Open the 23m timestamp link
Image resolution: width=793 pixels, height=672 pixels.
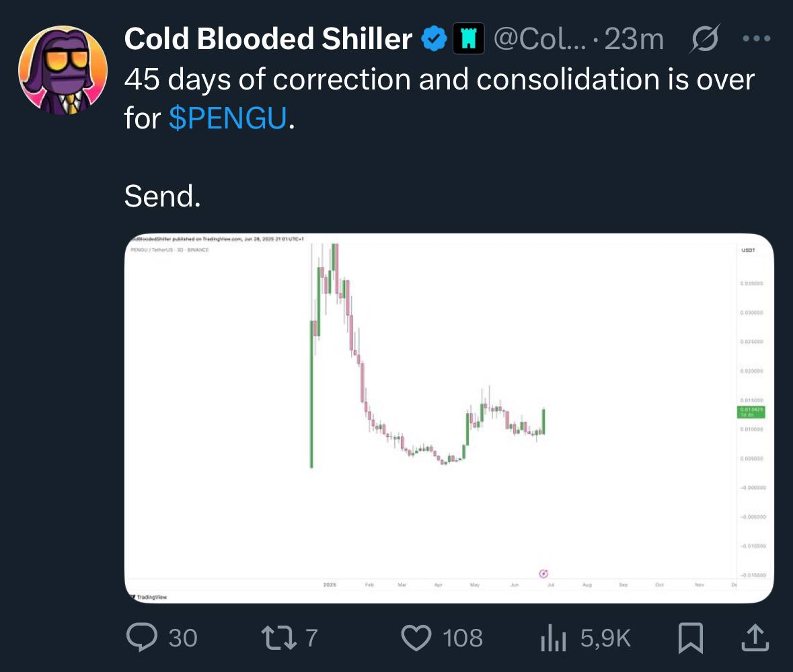click(634, 39)
